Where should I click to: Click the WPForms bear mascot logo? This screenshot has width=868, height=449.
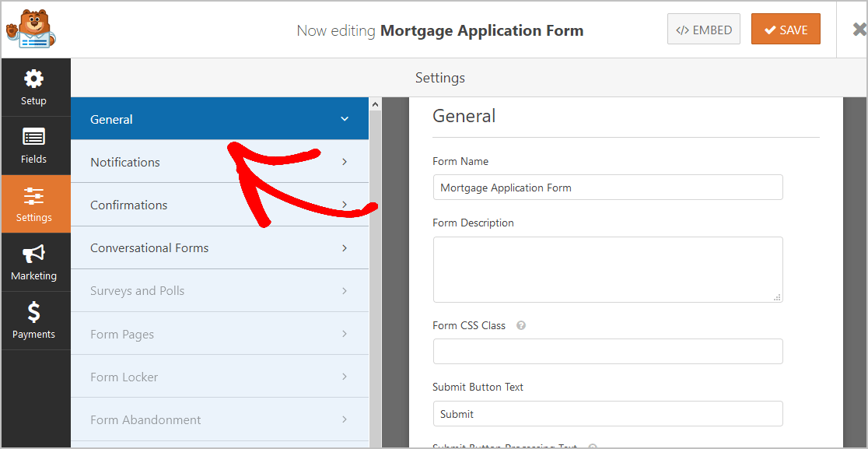31,29
